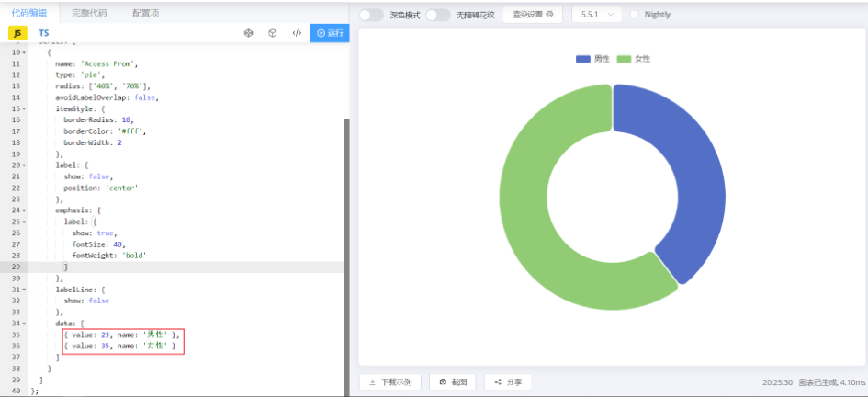The width and height of the screenshot is (868, 398).
Task: Click the blue 男性 legend marker
Action: click(x=583, y=59)
